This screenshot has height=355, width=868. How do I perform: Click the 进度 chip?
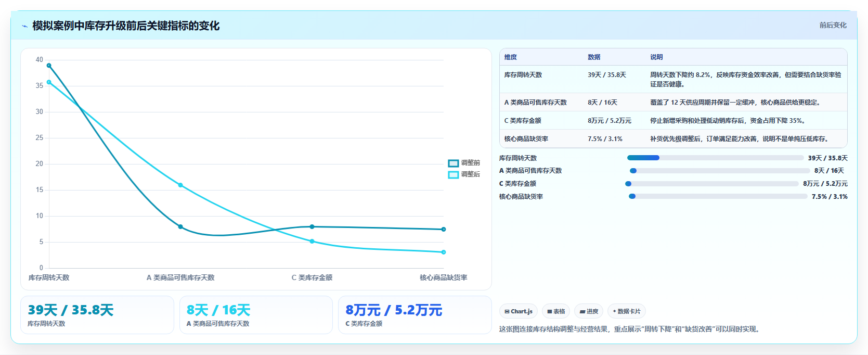(x=589, y=311)
